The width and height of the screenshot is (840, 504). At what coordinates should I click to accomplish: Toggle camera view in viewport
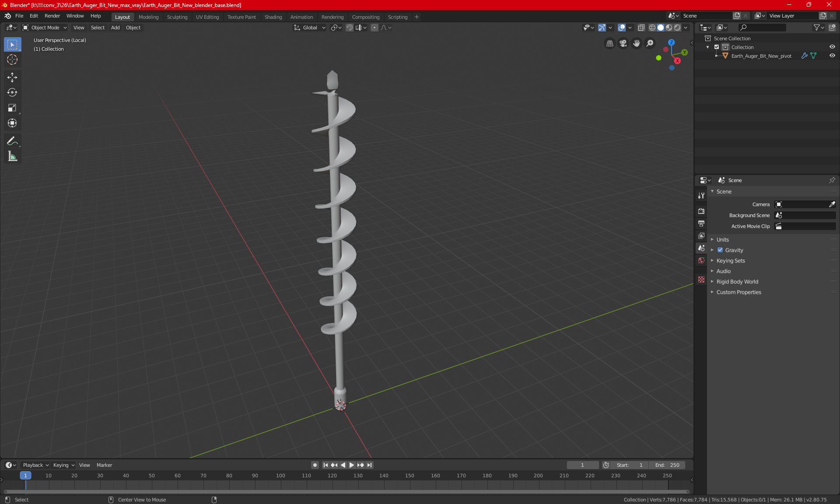coord(623,43)
